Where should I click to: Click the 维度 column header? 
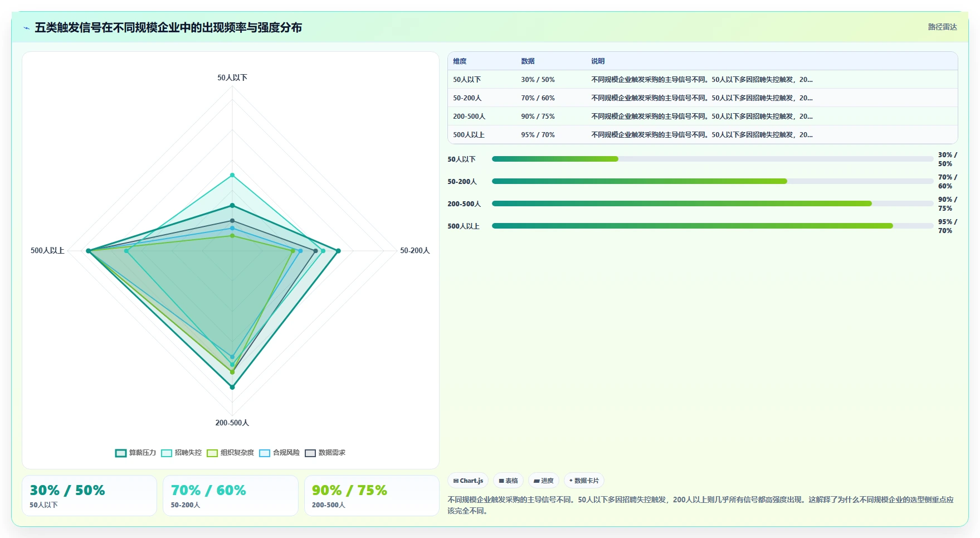pos(460,61)
